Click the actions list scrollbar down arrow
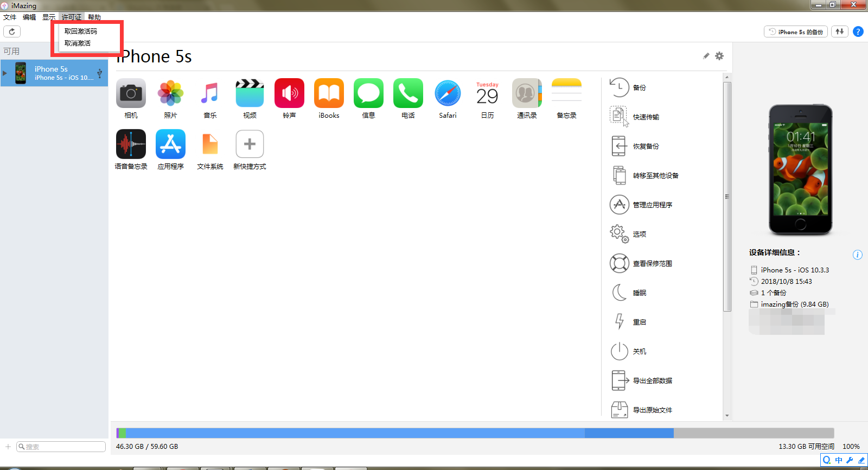The height and width of the screenshot is (470, 868). [x=727, y=416]
